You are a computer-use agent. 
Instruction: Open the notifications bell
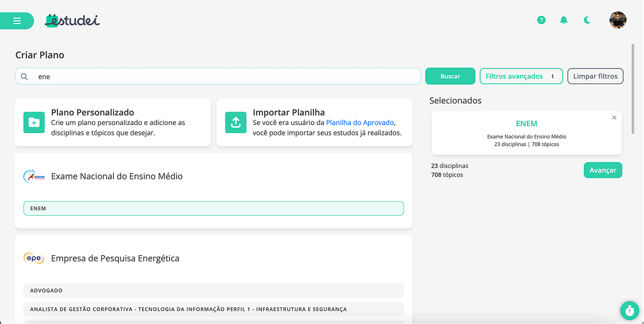pyautogui.click(x=564, y=20)
